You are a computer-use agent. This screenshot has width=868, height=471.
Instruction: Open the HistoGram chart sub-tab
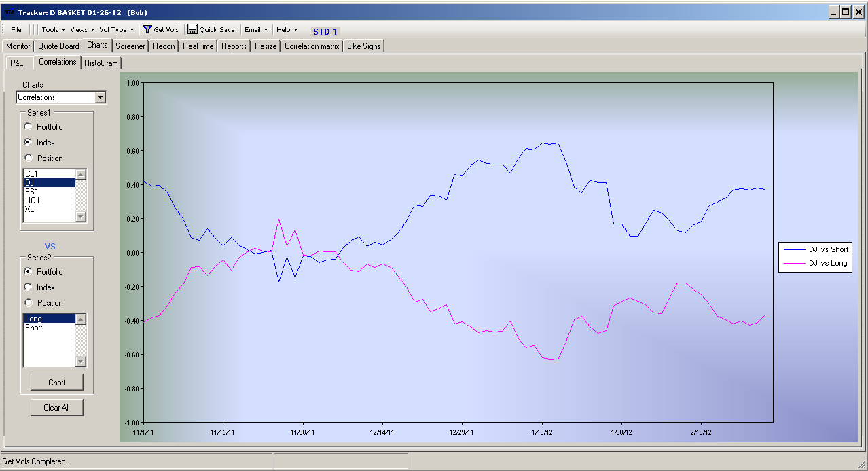[x=101, y=63]
